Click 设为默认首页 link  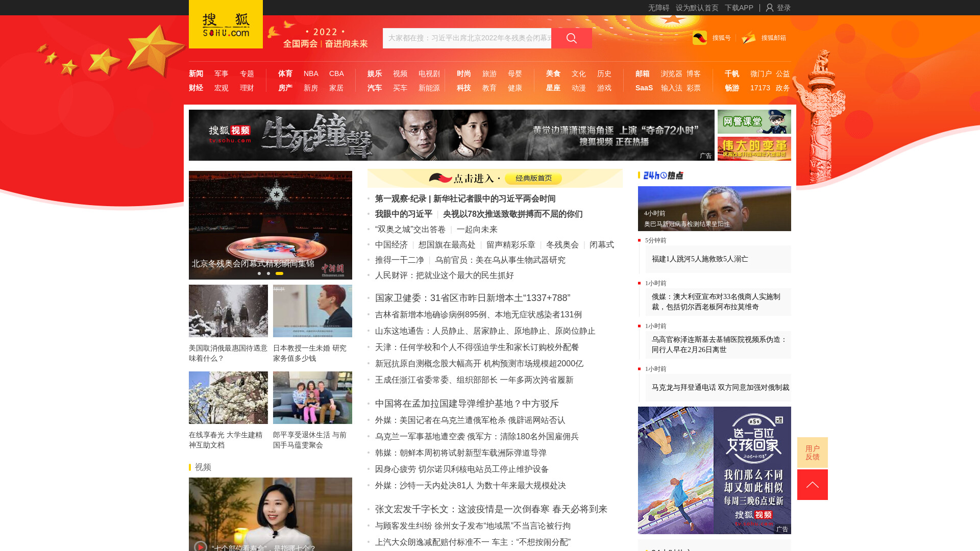tap(697, 8)
